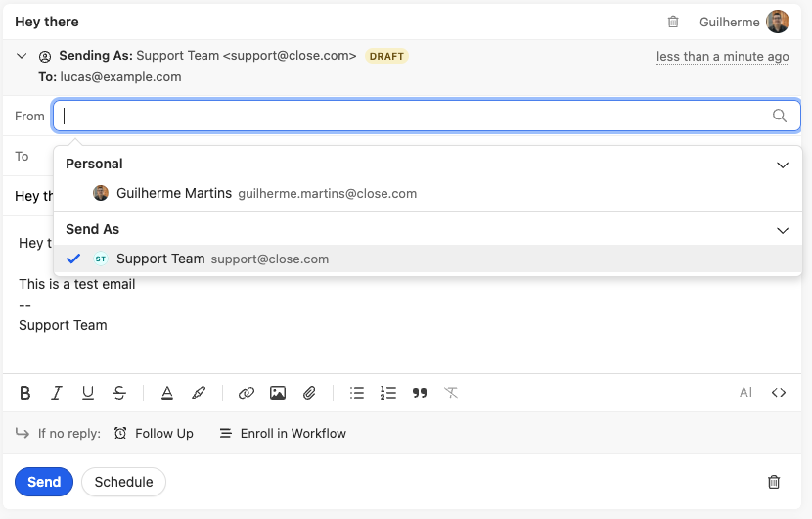Click the Sending As profile icon

[45, 56]
